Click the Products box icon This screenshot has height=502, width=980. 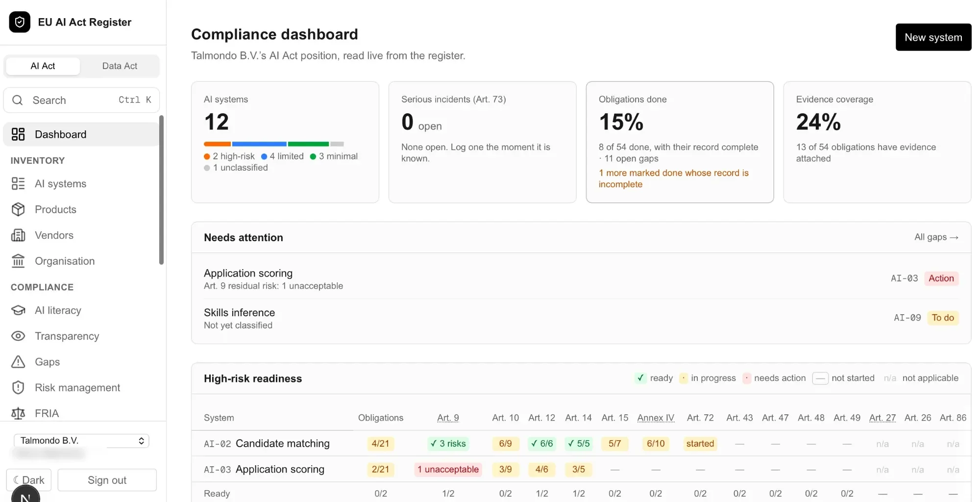(x=18, y=209)
